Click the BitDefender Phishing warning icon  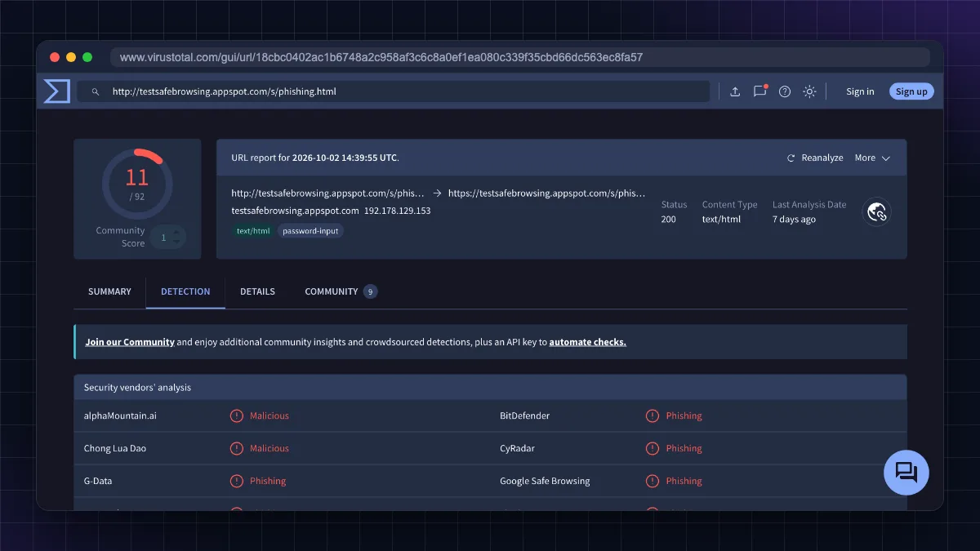(x=653, y=415)
